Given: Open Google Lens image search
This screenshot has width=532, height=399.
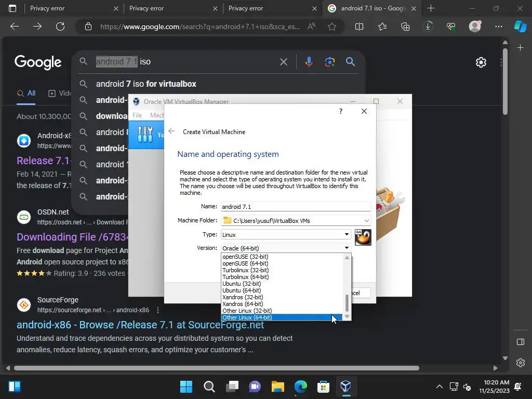Looking at the screenshot, I should pos(329,62).
